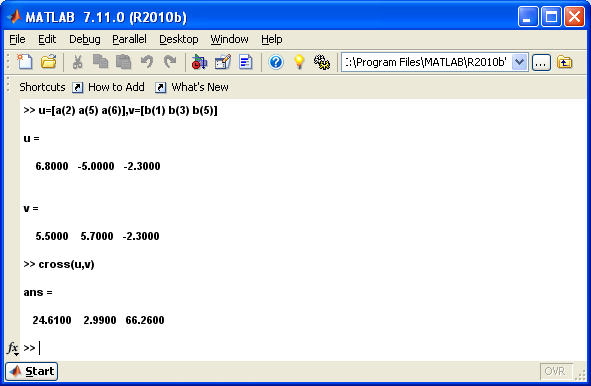Open the Desktop menu
This screenshot has width=591, height=386.
pyautogui.click(x=179, y=39)
